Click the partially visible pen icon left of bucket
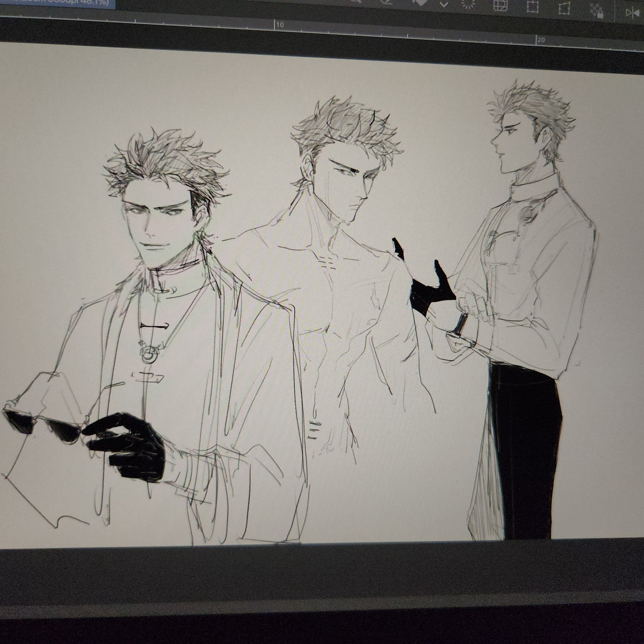 coord(387,2)
